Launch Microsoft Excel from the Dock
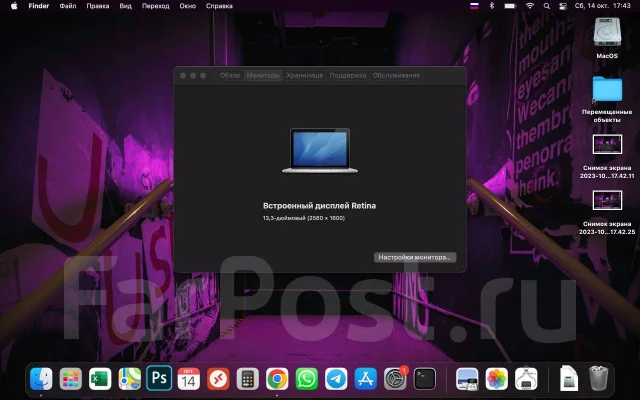640x400 pixels. click(x=100, y=379)
